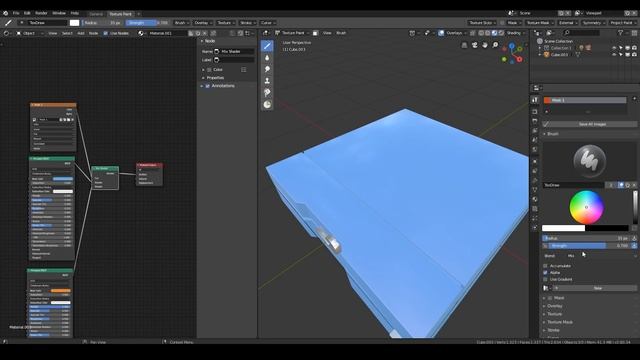
Task: Open the Texture Paint mode dropdown
Action: click(x=293, y=33)
